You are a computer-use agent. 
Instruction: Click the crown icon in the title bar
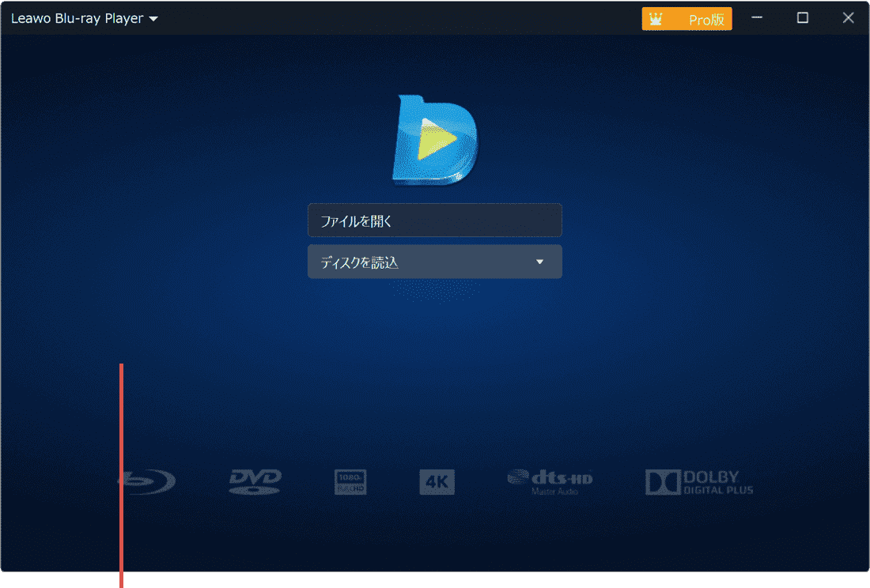[x=656, y=19]
